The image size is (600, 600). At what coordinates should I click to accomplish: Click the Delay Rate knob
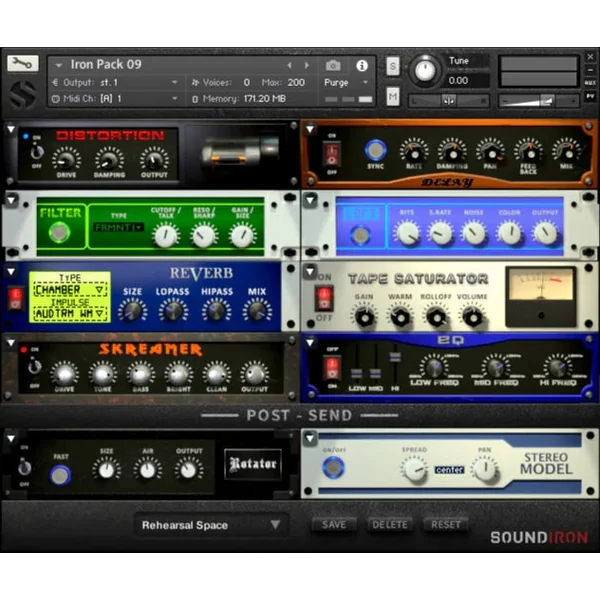pos(414,152)
